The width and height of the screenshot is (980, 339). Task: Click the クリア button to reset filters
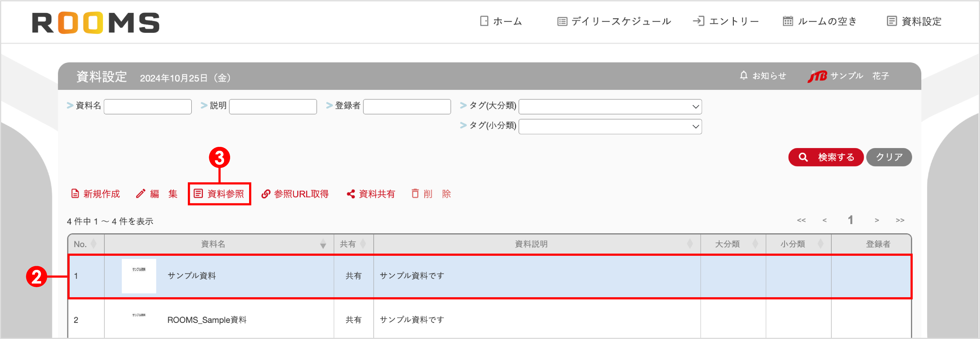[x=889, y=157]
